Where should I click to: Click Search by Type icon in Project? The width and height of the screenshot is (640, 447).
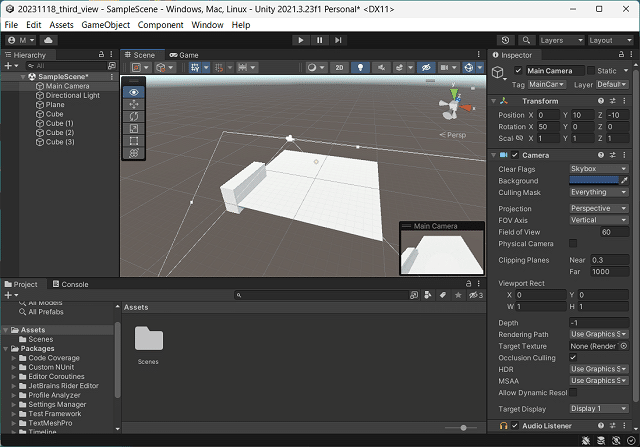(x=428, y=295)
